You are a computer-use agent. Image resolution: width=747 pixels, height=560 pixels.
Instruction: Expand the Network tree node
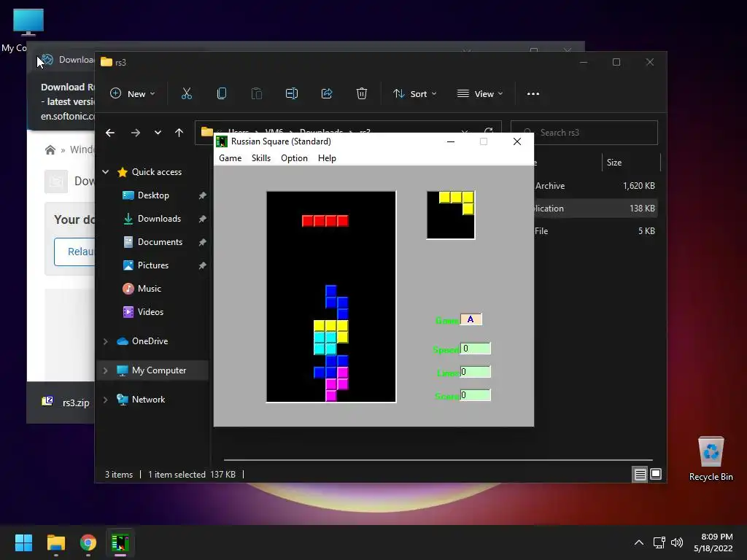tap(106, 400)
